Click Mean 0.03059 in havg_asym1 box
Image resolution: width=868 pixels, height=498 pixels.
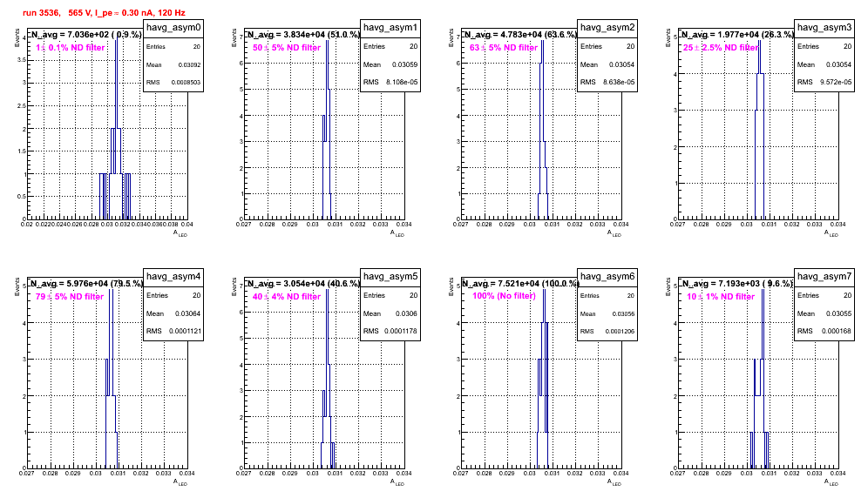390,64
